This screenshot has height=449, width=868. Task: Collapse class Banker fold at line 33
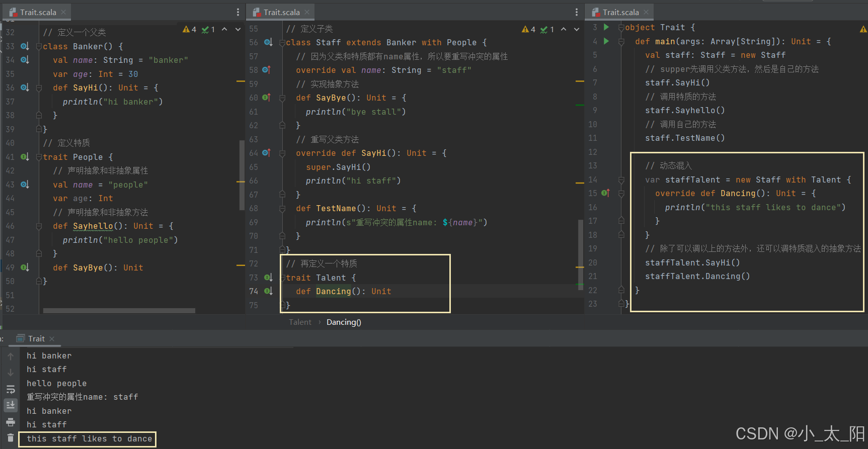tap(39, 46)
